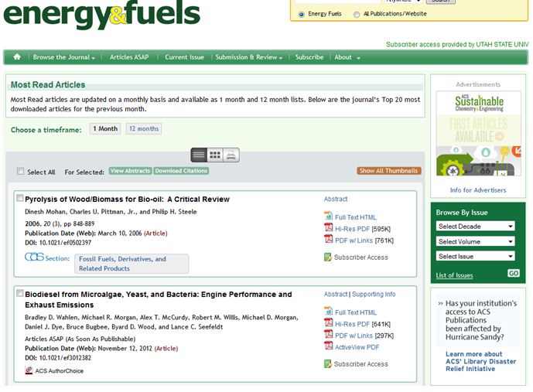The height and width of the screenshot is (392, 533).
Task: Check the Biodiesel from Microalgae article checkbox
Action: (20, 293)
